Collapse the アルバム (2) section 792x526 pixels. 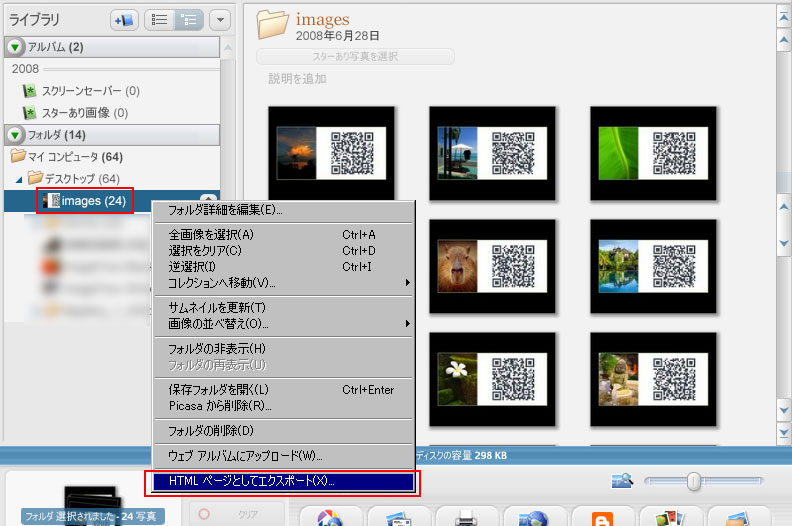click(15, 47)
